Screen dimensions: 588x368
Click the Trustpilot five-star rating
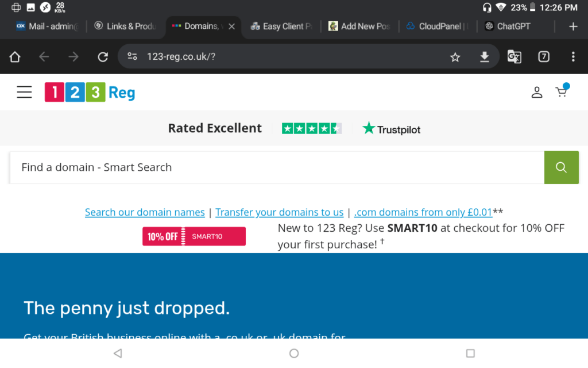312,128
